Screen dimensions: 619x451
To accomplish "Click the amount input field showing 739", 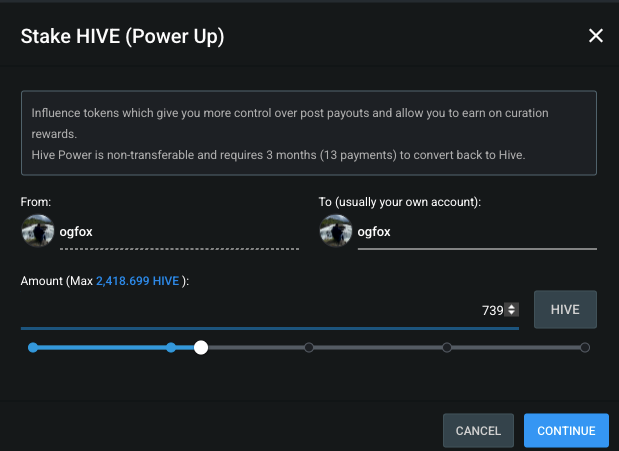I will click(270, 310).
